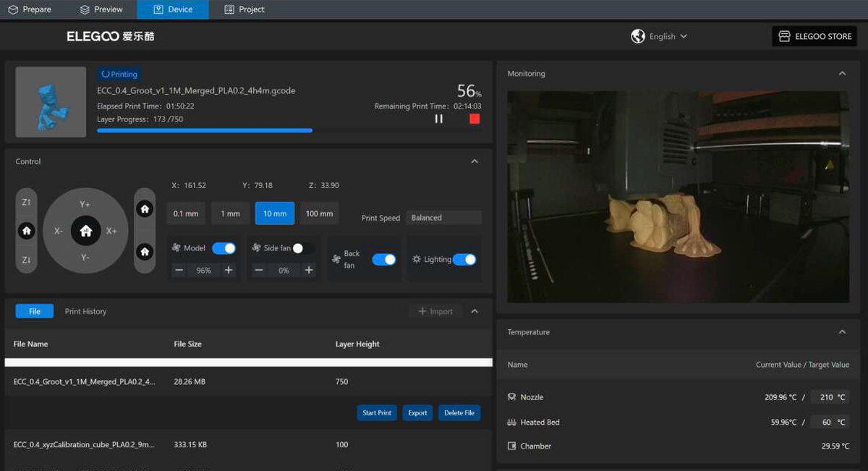This screenshot has height=471, width=868.
Task: Click the Delete File button
Action: [459, 412]
